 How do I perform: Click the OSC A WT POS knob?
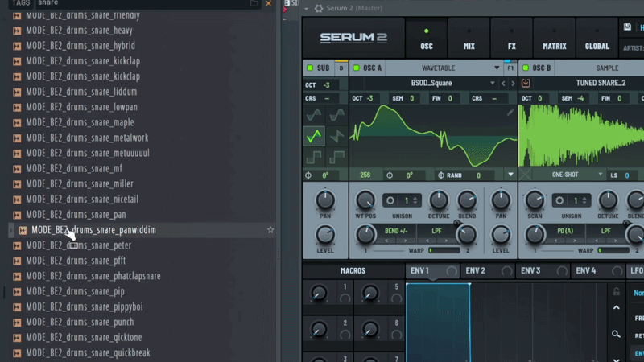point(365,200)
